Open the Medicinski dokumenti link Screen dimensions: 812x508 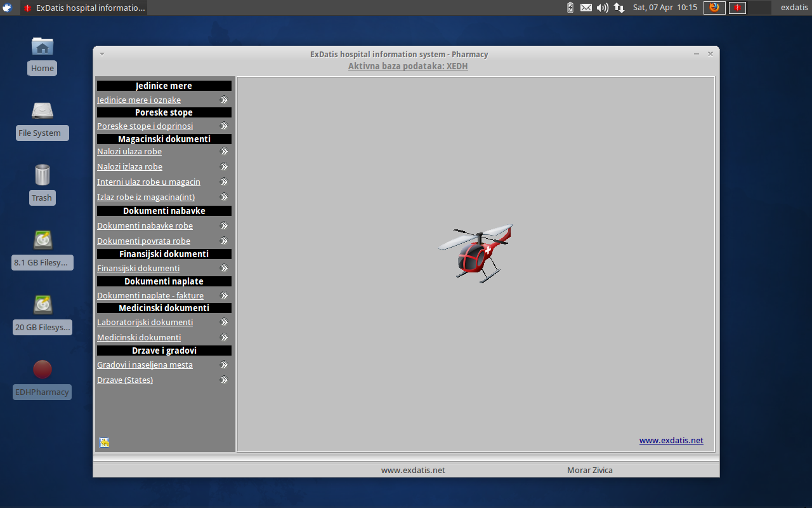point(139,337)
